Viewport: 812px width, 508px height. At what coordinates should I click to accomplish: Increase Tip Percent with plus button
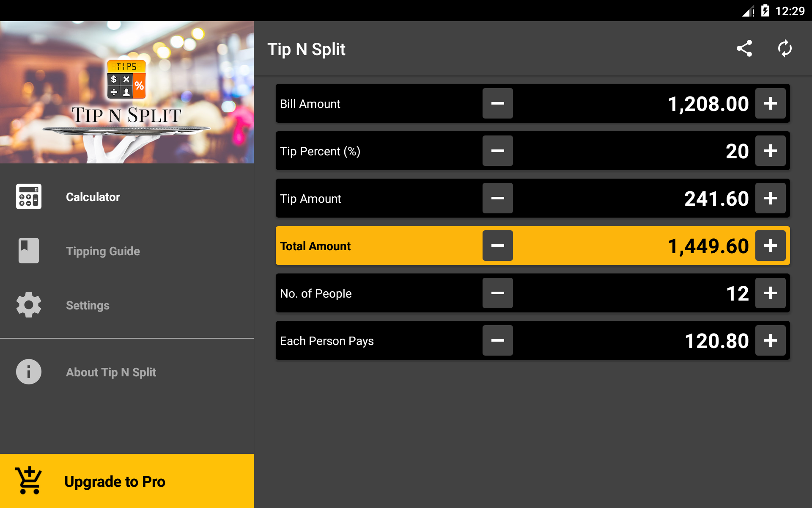(771, 151)
